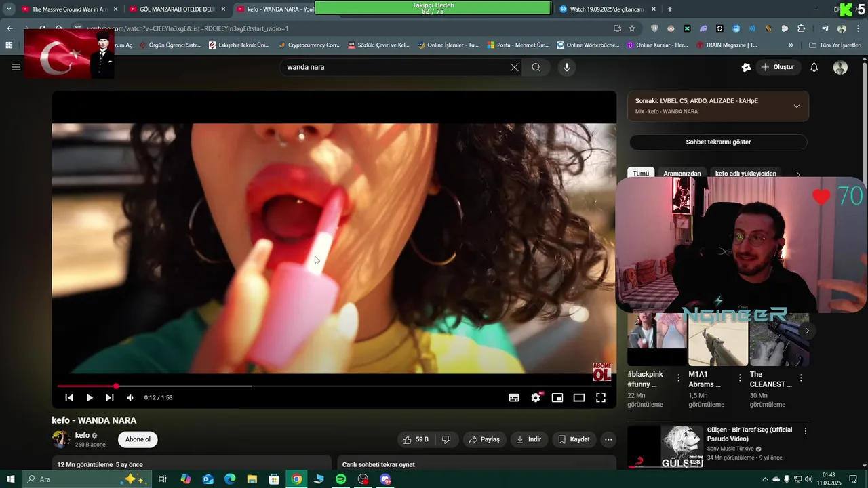
Task: Subscribe with Abone ol button
Action: pos(138,440)
